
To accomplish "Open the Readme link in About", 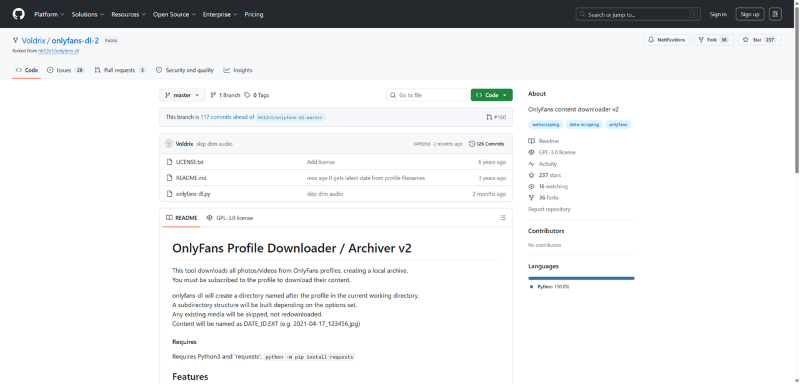I will 544,141.
